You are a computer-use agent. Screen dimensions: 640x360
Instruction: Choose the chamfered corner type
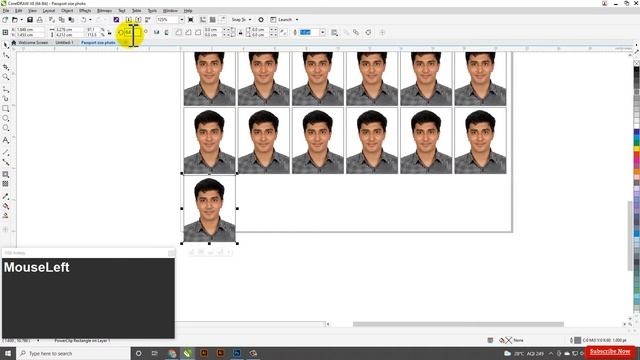pyautogui.click(x=198, y=32)
